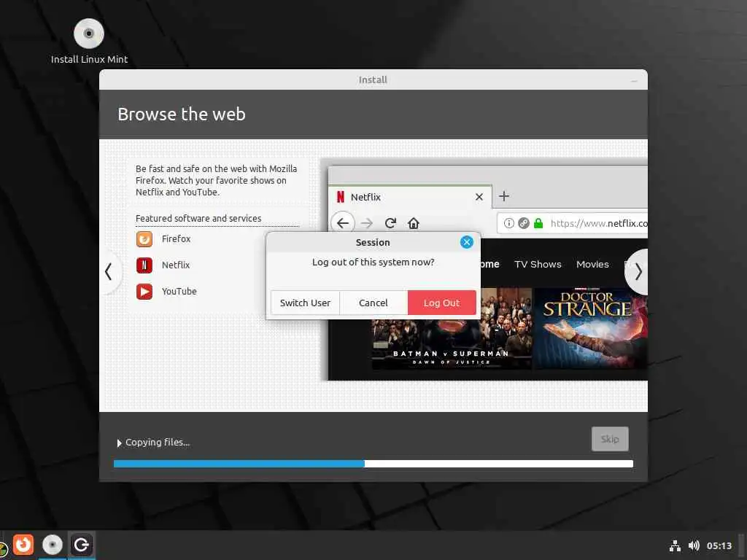Click the new tab plus in slideshow
747x560 pixels.
[504, 196]
